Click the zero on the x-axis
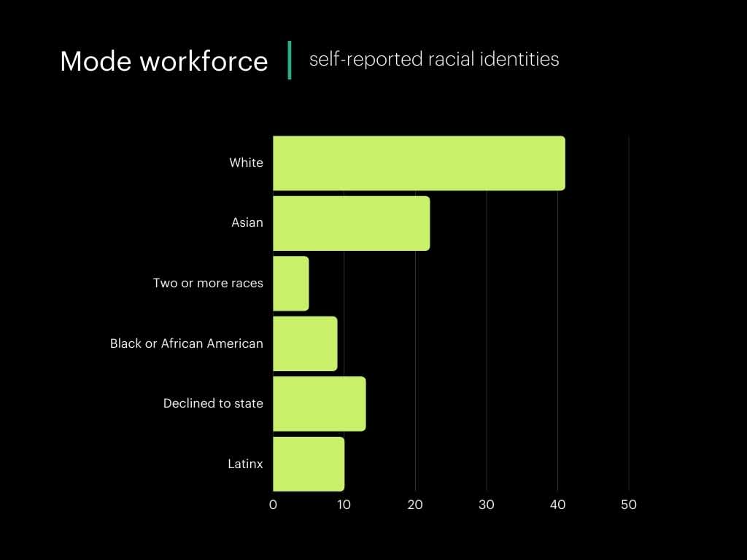The image size is (747, 560). tap(273, 503)
